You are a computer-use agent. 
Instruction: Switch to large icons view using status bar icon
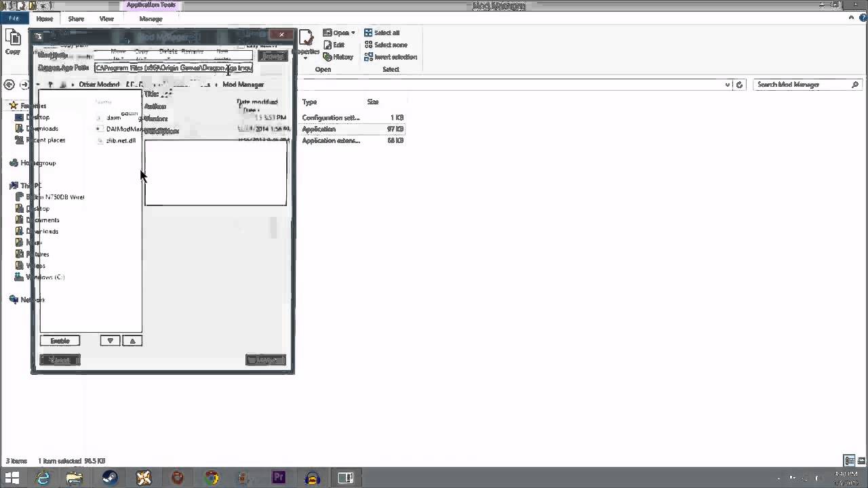[861, 461]
